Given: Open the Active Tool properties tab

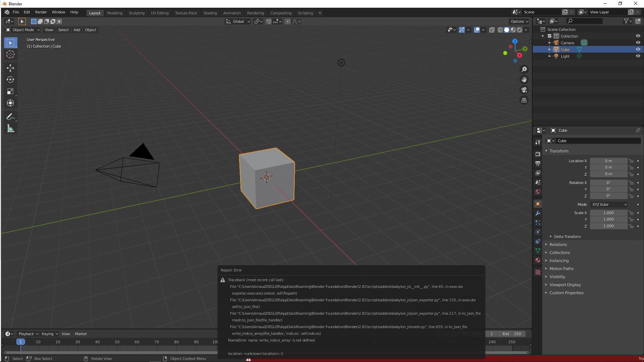Looking at the screenshot, I should (x=538, y=142).
